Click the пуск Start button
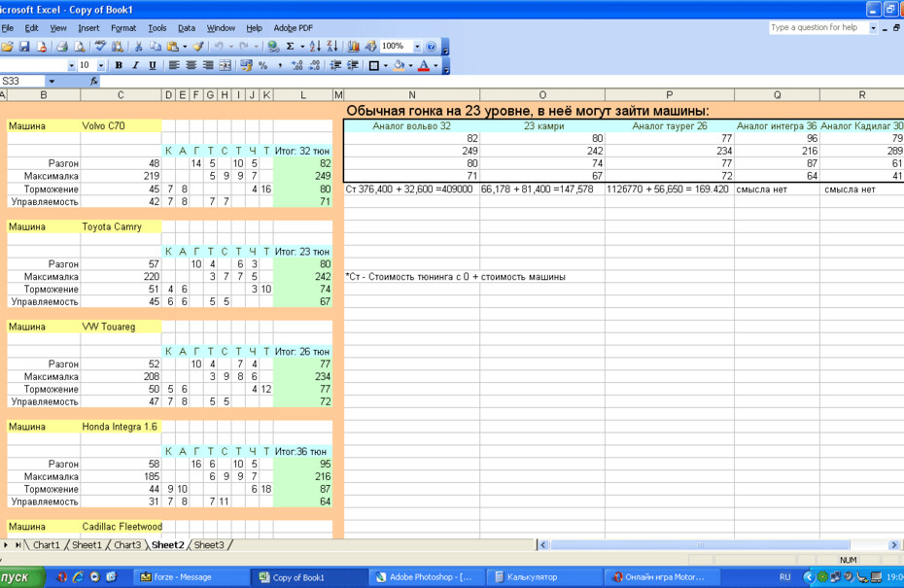The image size is (904, 588). pos(20,577)
